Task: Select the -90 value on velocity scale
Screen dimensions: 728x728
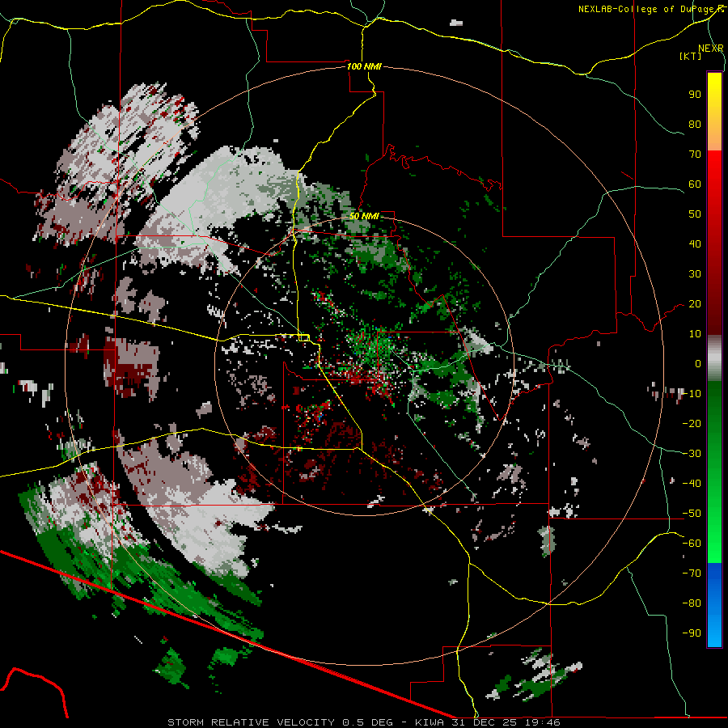Action: 692,633
